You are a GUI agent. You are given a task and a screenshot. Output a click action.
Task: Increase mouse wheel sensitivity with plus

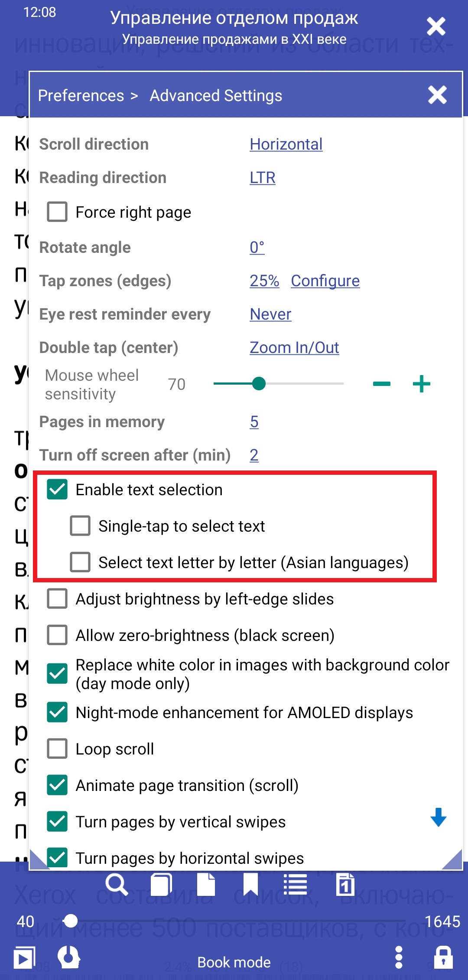421,384
